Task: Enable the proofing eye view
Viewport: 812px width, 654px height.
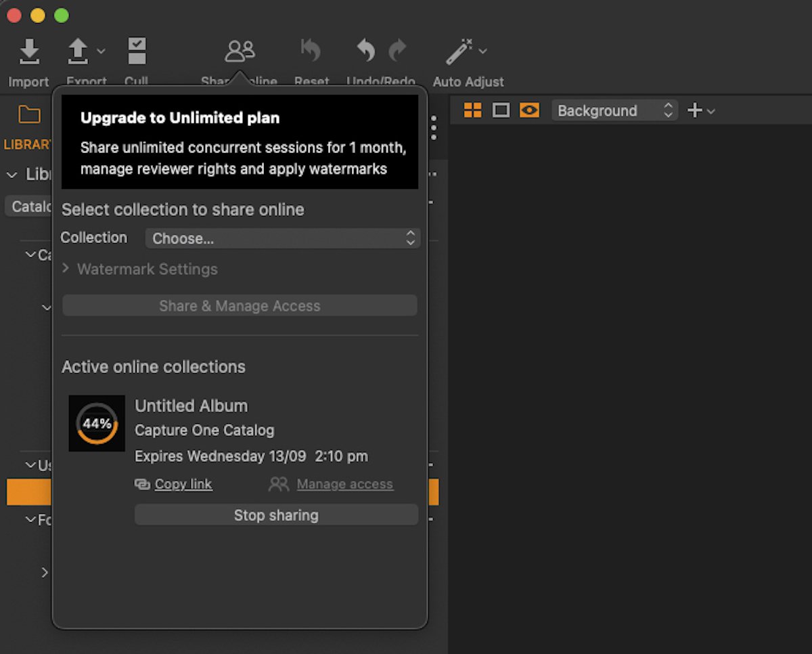Action: (529, 110)
